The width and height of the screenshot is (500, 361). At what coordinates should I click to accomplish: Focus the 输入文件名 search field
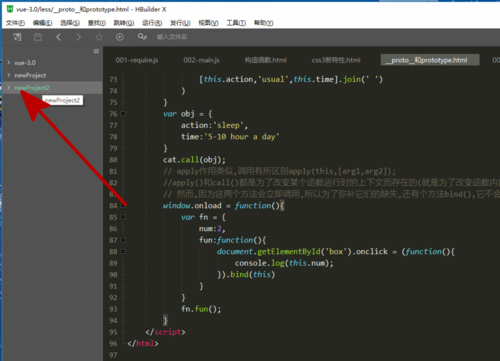click(x=172, y=37)
